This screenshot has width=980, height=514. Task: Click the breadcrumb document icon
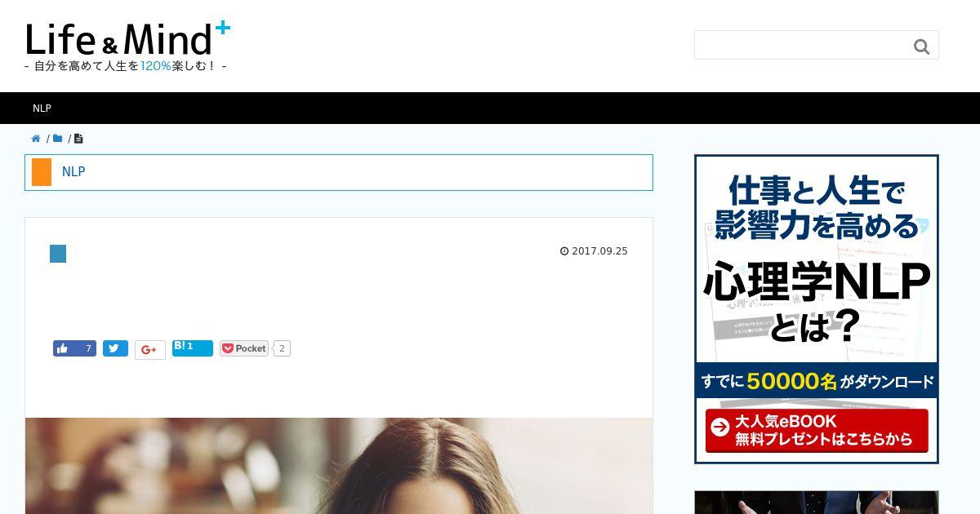[x=78, y=139]
